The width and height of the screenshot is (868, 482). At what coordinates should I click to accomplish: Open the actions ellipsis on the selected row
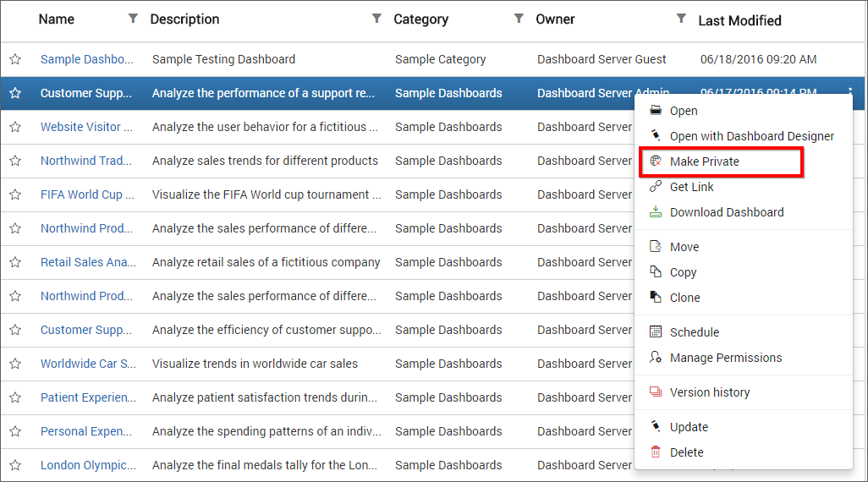(x=850, y=90)
